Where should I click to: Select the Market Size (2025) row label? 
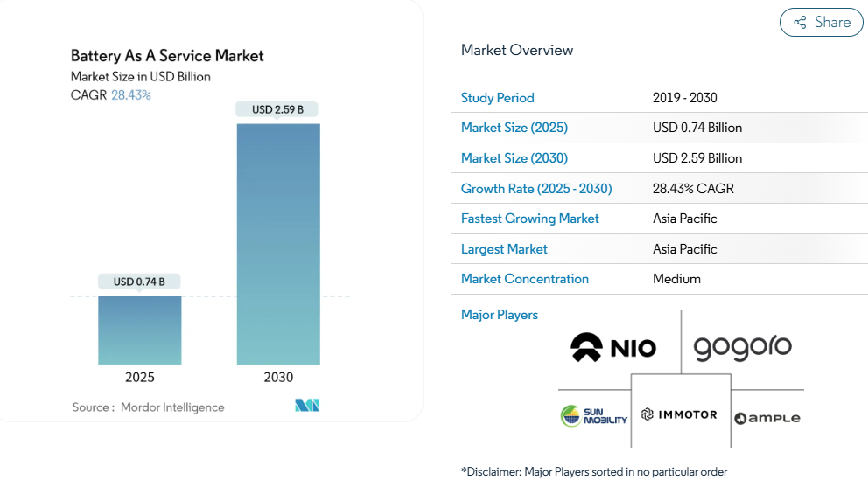click(x=514, y=128)
